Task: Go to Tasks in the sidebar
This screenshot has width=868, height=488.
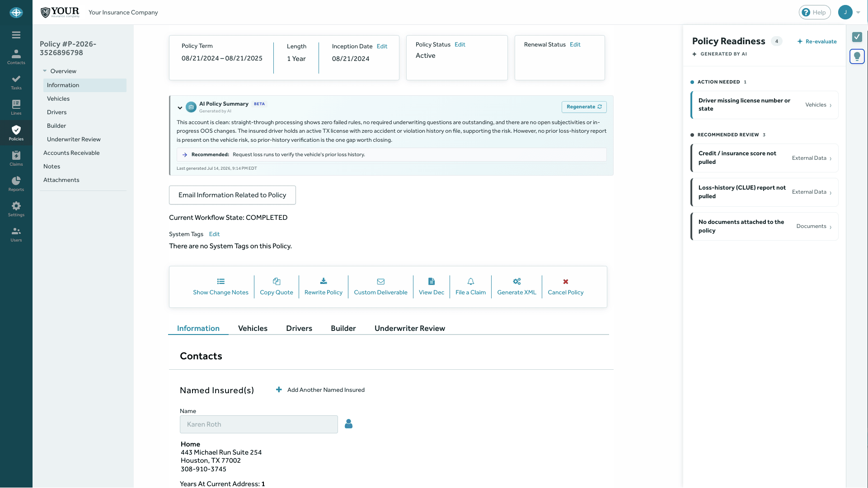Action: pyautogui.click(x=16, y=82)
